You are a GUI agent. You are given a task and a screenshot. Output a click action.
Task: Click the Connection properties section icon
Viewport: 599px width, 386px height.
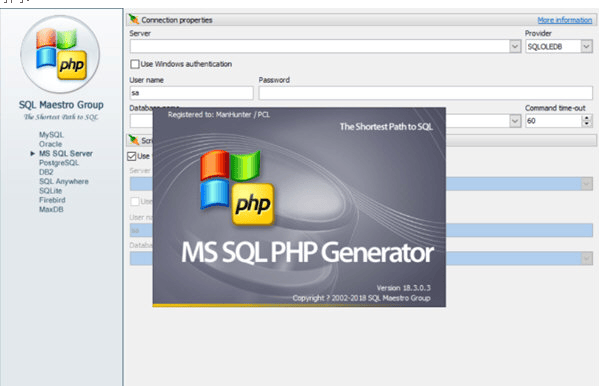coord(134,19)
